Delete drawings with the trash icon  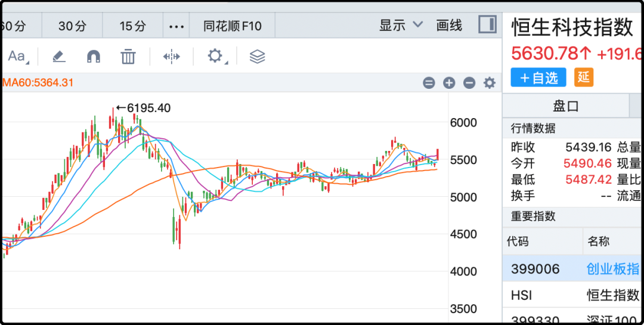point(128,56)
